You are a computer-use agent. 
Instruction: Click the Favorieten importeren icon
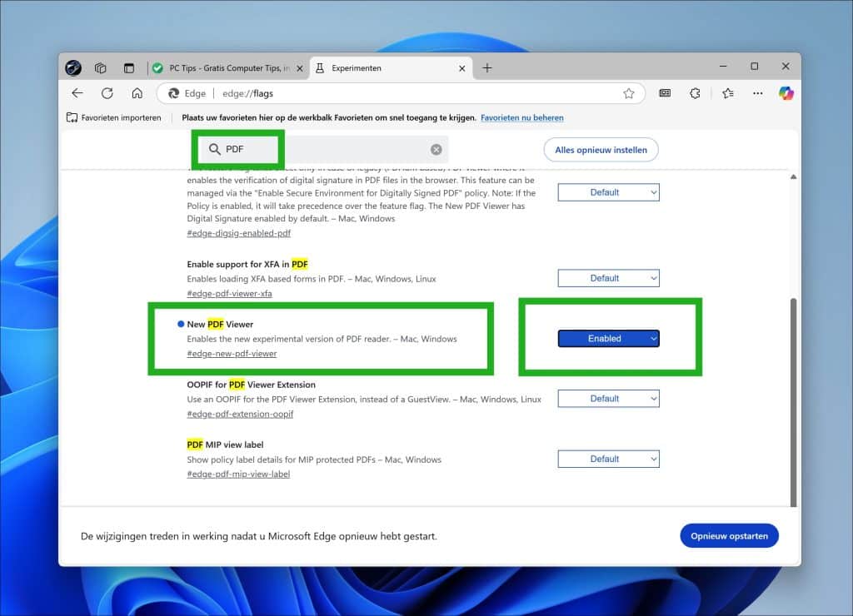point(72,117)
